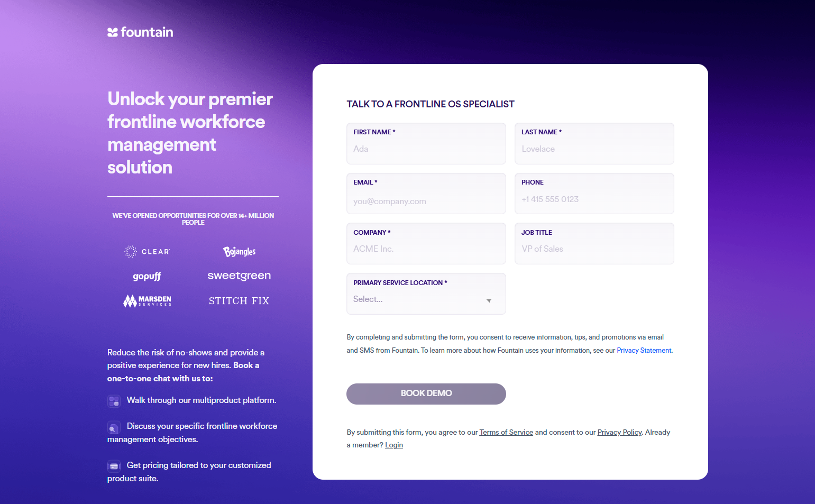
Task: Open the Privacy Statement link
Action: 644,351
